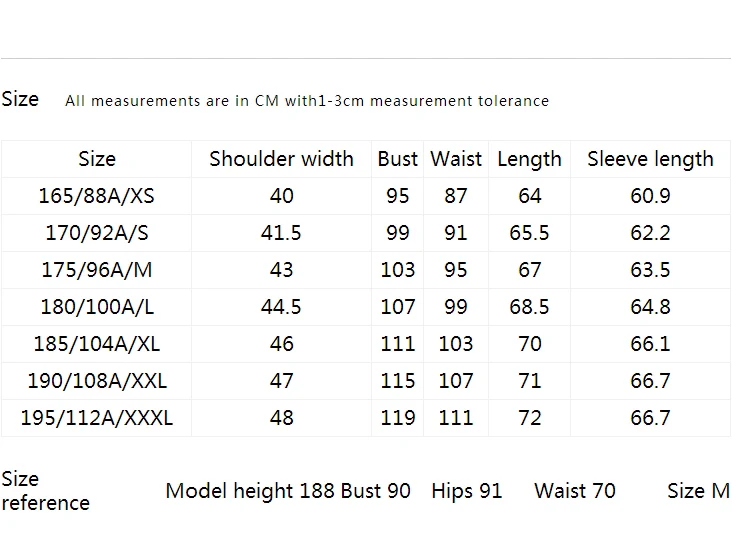
Task: Select the Waist column header
Action: click(x=456, y=159)
